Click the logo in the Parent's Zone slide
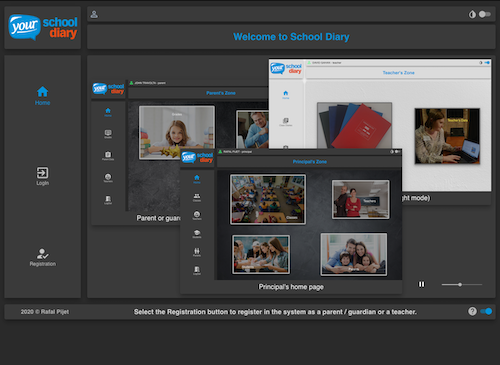Viewport: 500px width, 365px height. point(108,89)
